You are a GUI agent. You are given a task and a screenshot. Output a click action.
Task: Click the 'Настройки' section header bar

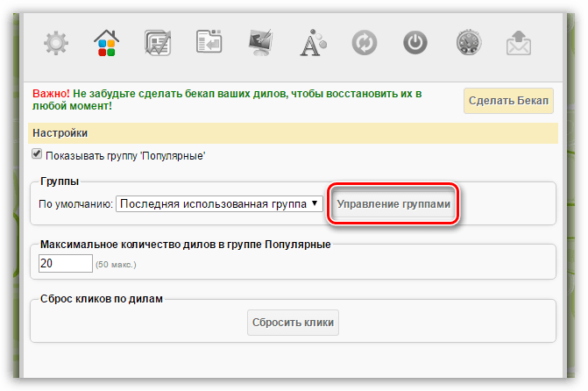(294, 132)
